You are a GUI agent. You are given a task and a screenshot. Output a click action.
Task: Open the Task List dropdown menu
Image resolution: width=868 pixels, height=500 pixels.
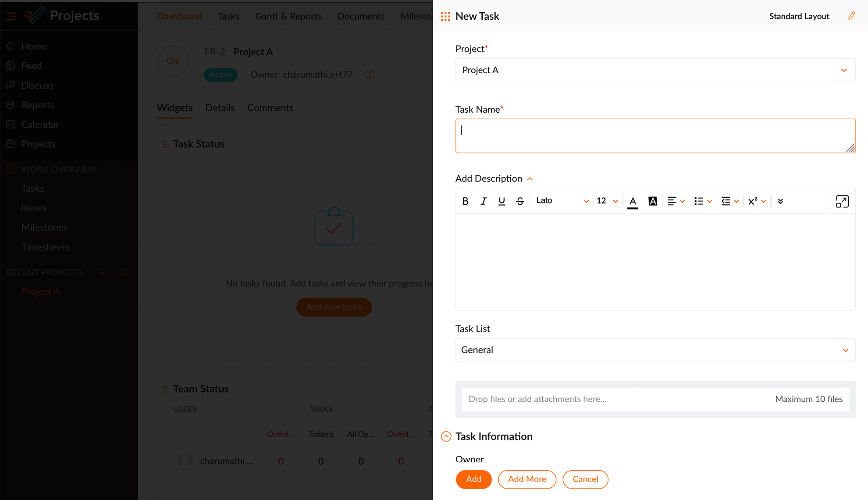point(655,350)
